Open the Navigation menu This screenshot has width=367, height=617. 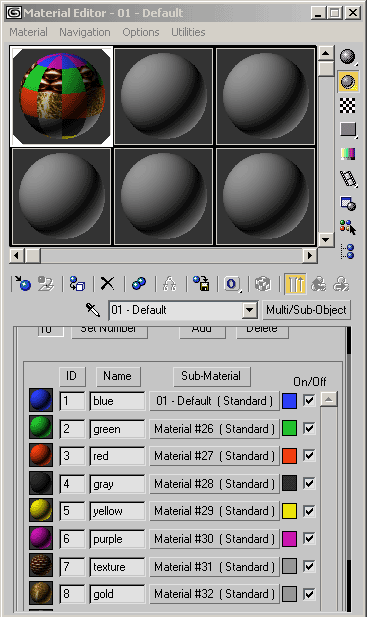(85, 32)
